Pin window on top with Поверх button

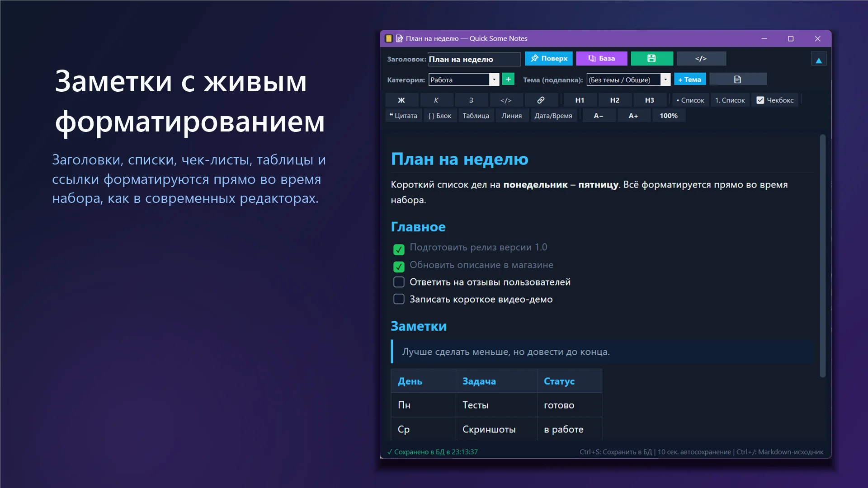548,58
